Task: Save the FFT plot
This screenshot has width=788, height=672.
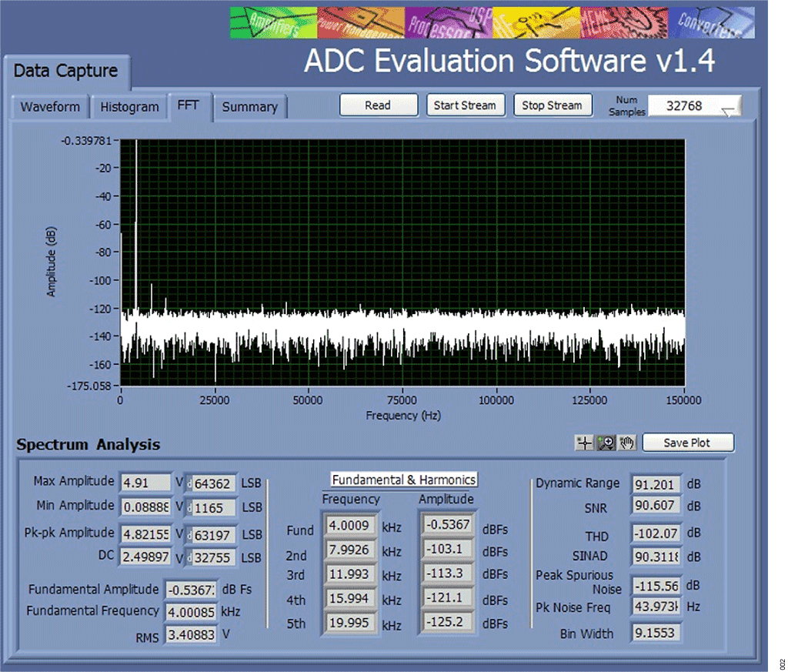Action: click(687, 443)
